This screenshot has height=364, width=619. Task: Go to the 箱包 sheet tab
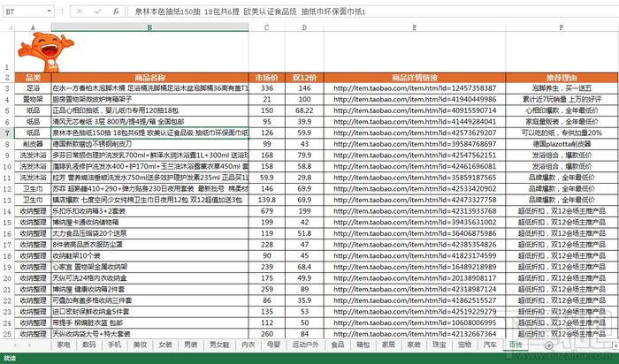pyautogui.click(x=363, y=345)
